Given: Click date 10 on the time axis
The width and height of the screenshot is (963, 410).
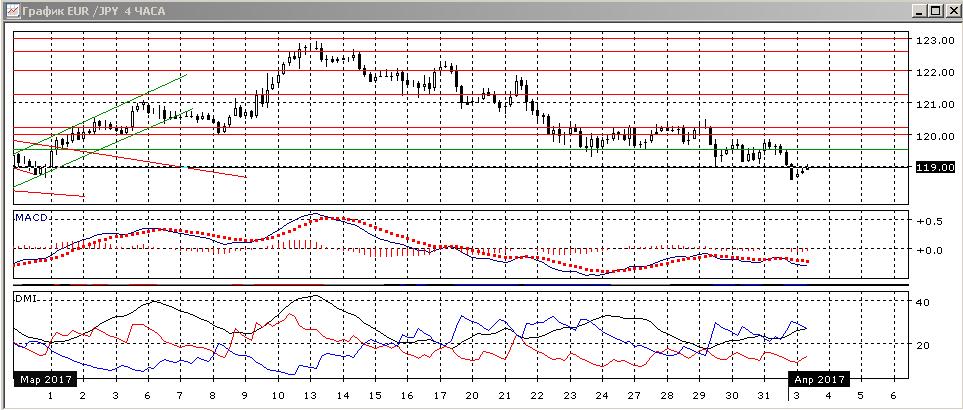Looking at the screenshot, I should [278, 396].
